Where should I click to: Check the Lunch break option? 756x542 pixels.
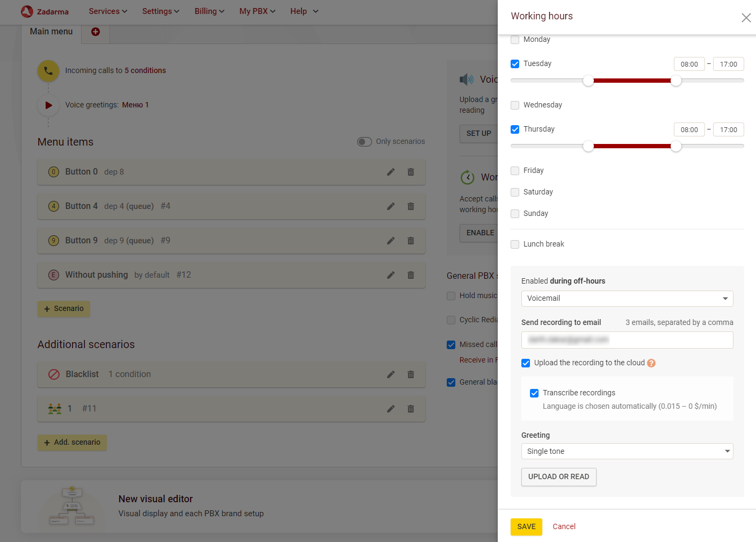[x=515, y=244]
